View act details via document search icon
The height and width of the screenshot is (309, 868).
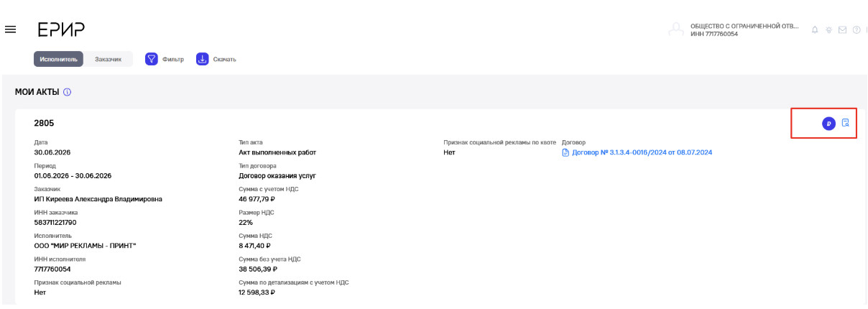846,123
